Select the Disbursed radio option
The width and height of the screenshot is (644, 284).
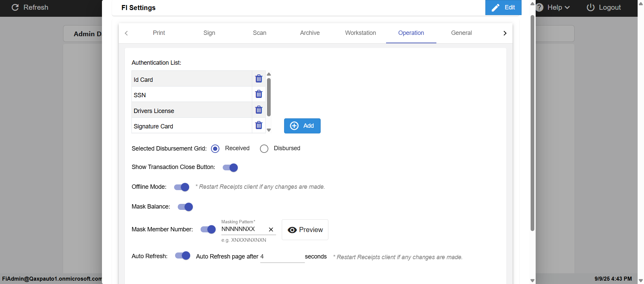click(264, 149)
